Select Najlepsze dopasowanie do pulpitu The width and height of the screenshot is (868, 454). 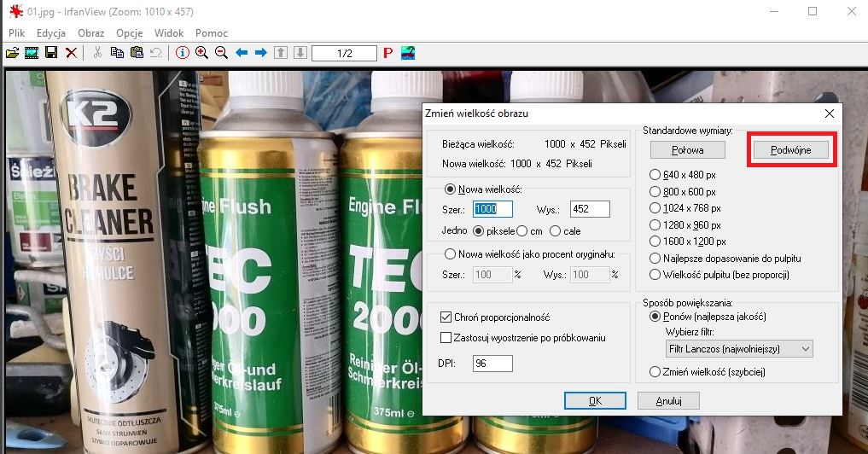click(x=655, y=259)
